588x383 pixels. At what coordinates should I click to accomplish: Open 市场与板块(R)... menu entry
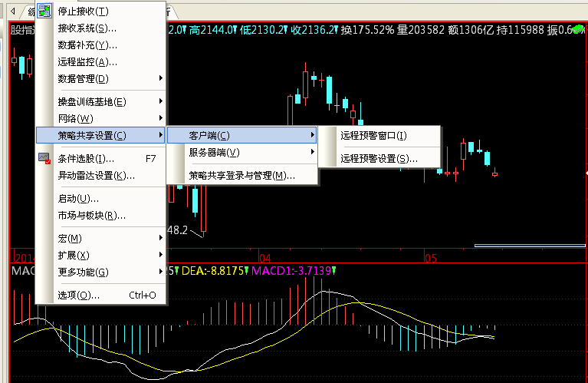click(x=100, y=215)
